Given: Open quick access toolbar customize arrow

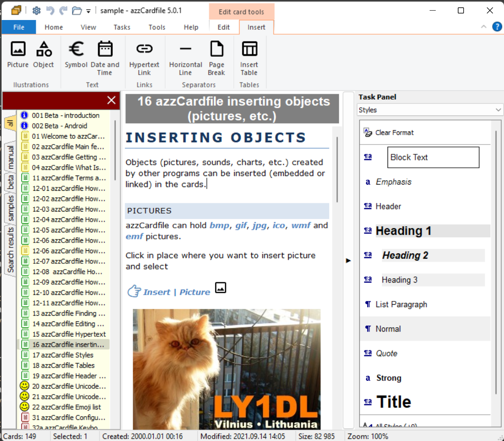Looking at the screenshot, I should click(x=88, y=11).
